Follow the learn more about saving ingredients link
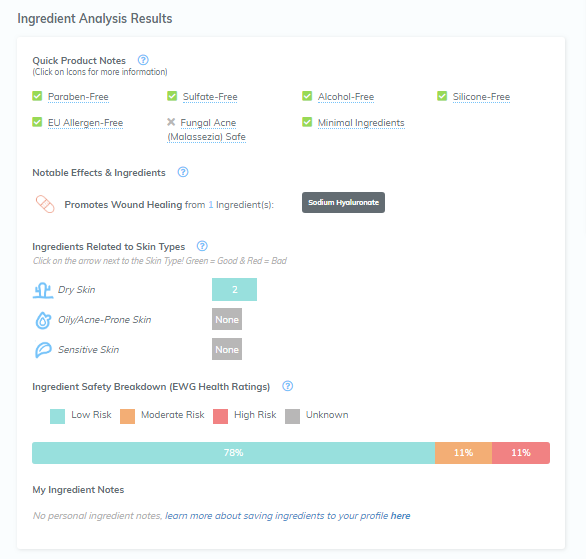The width and height of the screenshot is (586, 559). point(288,516)
